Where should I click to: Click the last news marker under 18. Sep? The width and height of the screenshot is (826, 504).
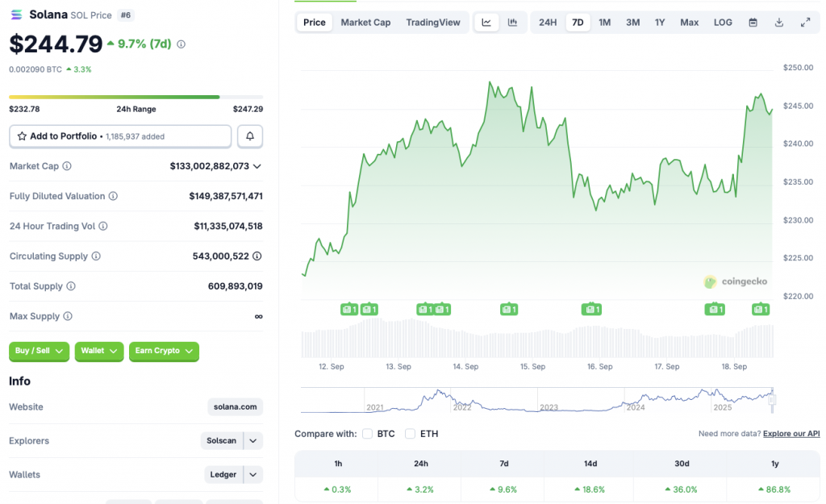[761, 309]
